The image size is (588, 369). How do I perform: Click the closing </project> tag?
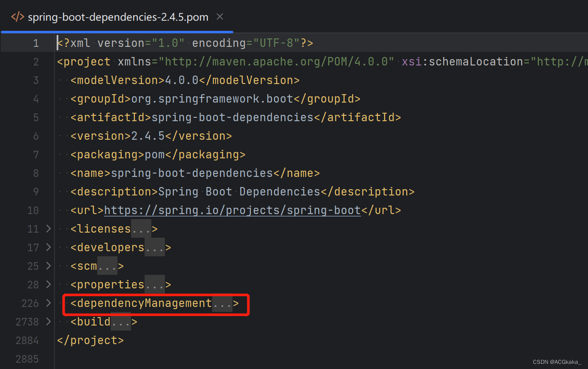tap(90, 340)
